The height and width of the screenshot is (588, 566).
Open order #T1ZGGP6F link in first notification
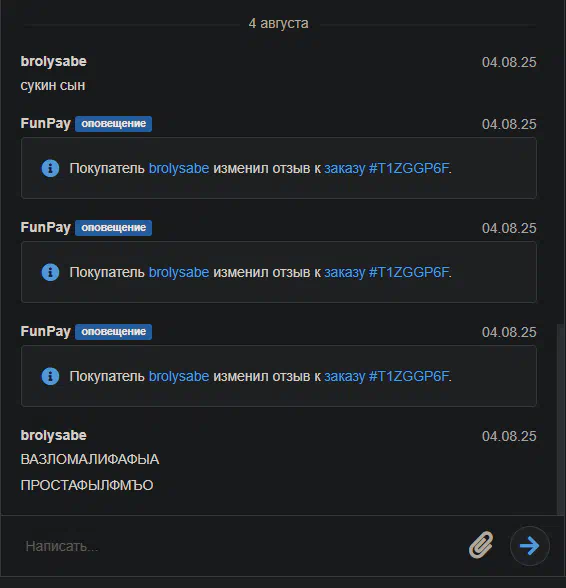tap(386, 168)
